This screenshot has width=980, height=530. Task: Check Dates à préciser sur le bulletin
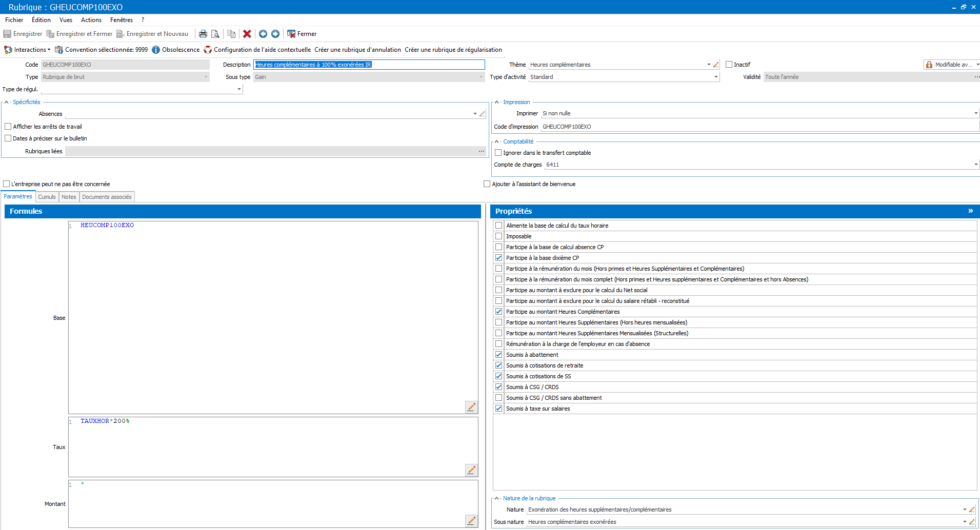pyautogui.click(x=8, y=138)
